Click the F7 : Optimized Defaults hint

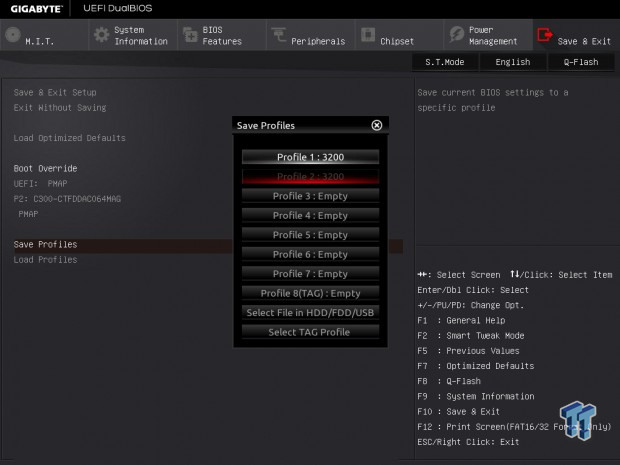coord(476,366)
